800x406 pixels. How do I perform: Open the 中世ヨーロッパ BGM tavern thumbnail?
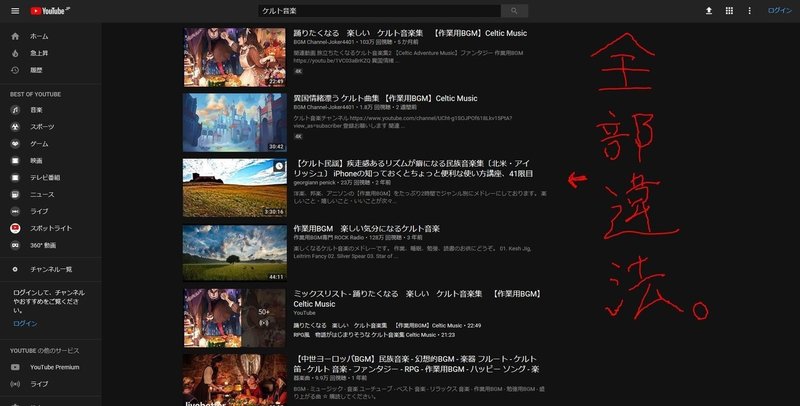tap(235, 380)
